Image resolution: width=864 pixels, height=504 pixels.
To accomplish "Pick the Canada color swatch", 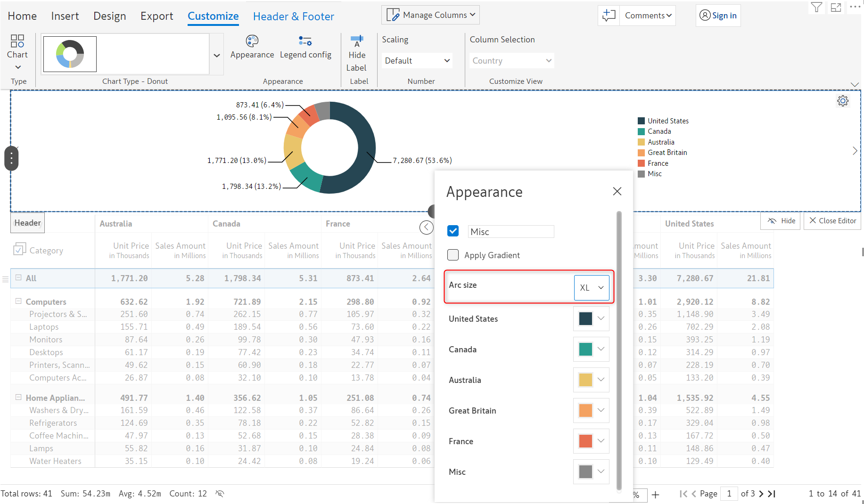I will tap(585, 349).
